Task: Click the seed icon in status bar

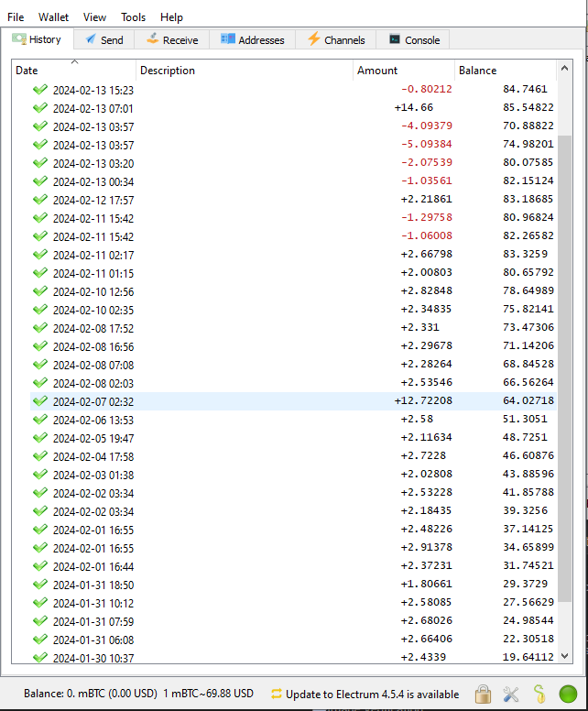Action: (539, 694)
